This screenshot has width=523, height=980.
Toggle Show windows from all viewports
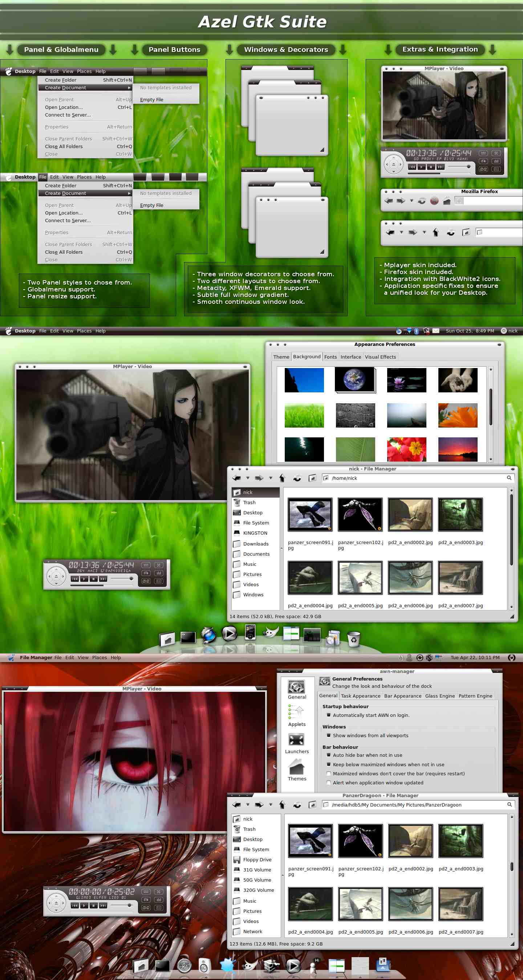click(329, 735)
